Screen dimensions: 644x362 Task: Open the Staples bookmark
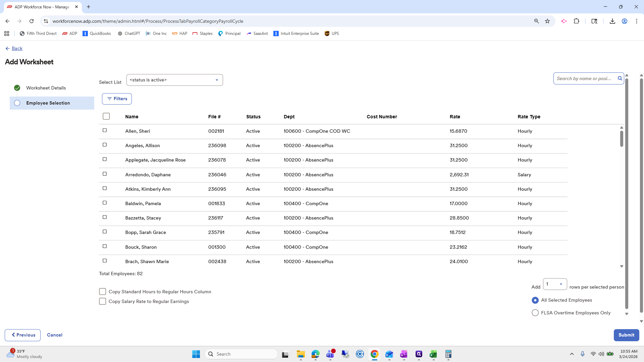(202, 34)
